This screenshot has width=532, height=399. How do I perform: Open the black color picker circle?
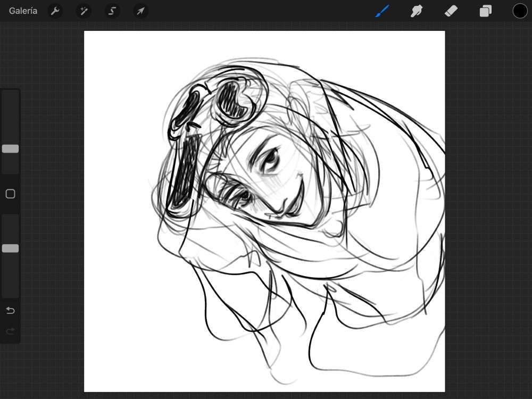coord(520,11)
